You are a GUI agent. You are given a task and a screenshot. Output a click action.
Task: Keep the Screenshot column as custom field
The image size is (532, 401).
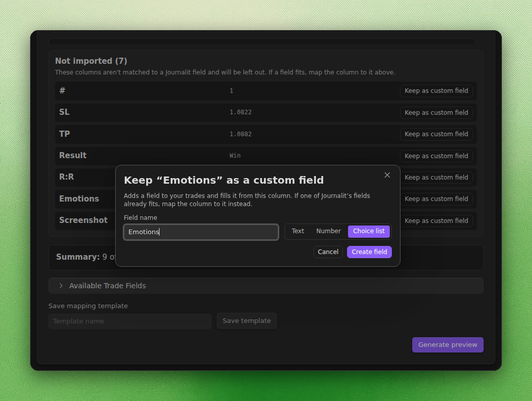click(x=436, y=221)
